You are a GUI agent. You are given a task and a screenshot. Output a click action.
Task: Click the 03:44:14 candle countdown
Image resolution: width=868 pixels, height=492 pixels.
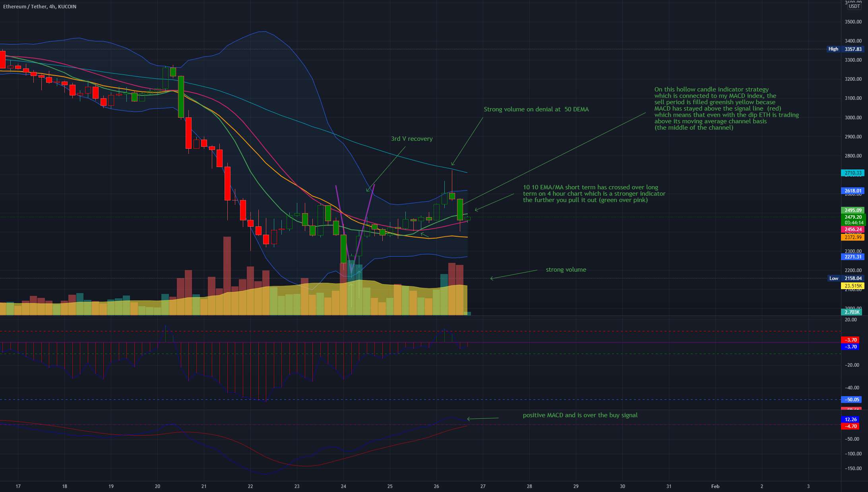[x=853, y=223]
